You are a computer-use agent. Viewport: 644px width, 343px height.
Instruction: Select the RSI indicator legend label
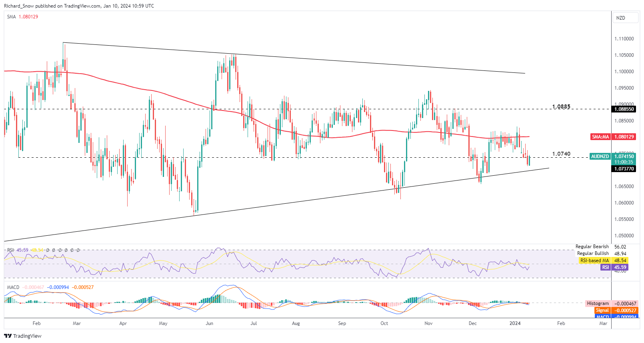click(10, 250)
